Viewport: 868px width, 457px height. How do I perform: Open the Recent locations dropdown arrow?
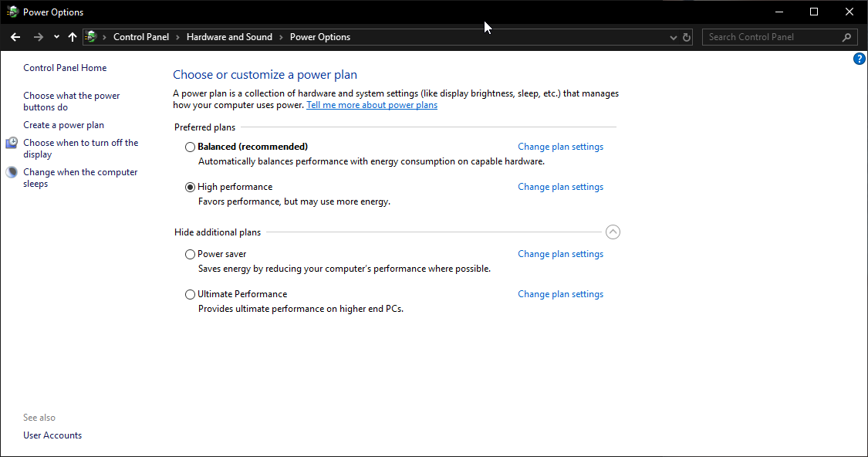coord(56,37)
